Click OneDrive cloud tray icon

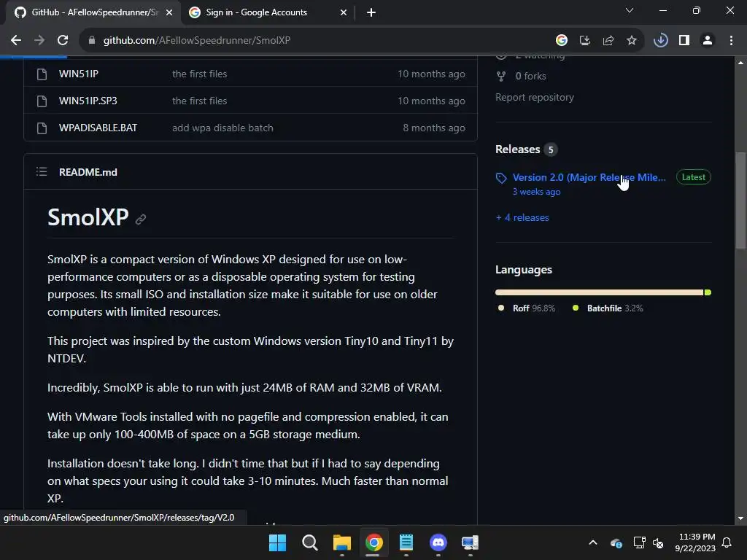click(616, 542)
